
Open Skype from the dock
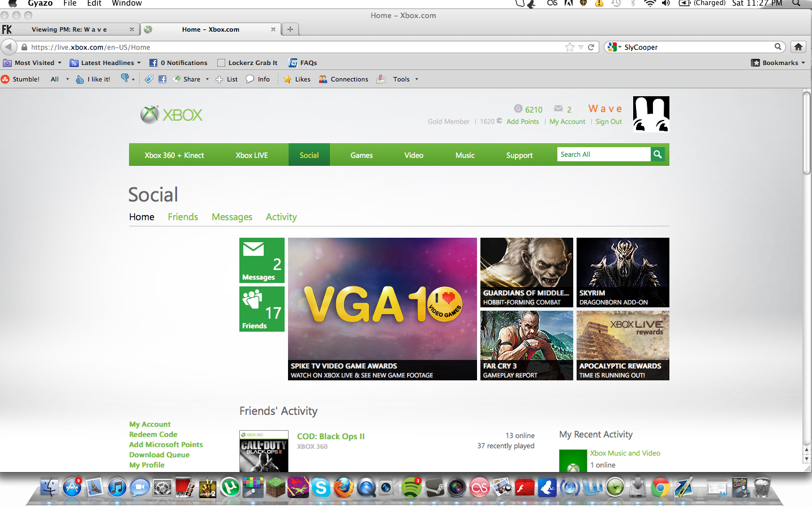pos(321,487)
